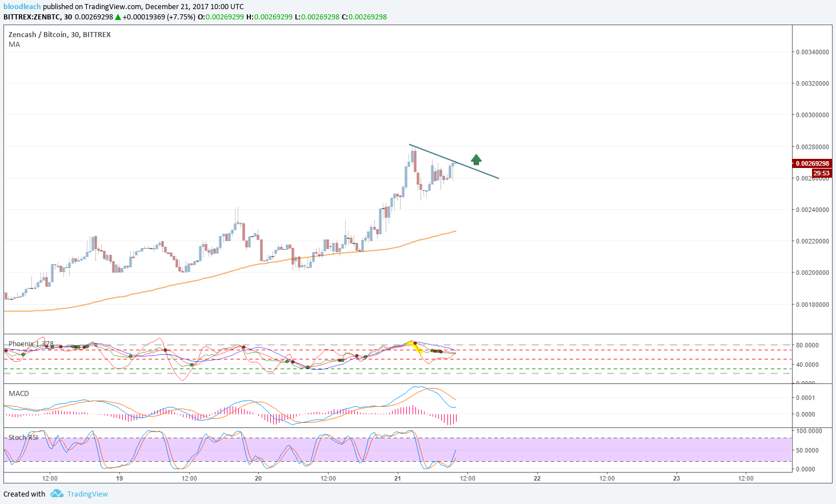
Task: Click date label 19 on time axis
Action: 119,478
